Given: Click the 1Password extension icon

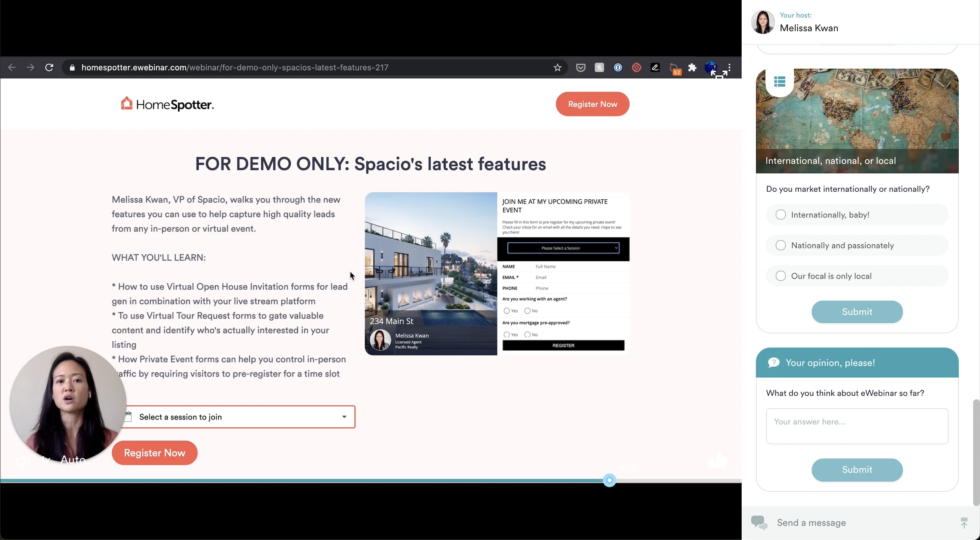Looking at the screenshot, I should point(618,67).
